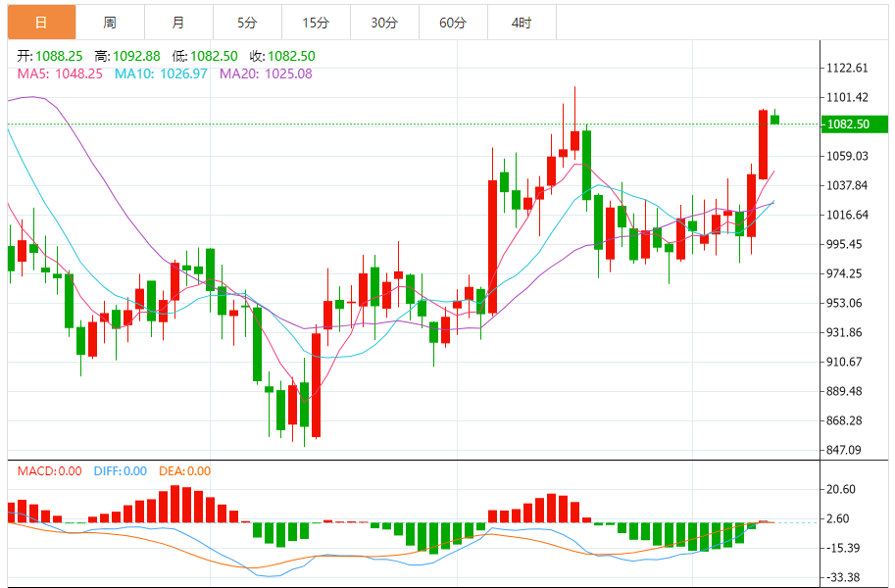
Task: Click the -33.38 MACD axis label
Action: point(843,577)
